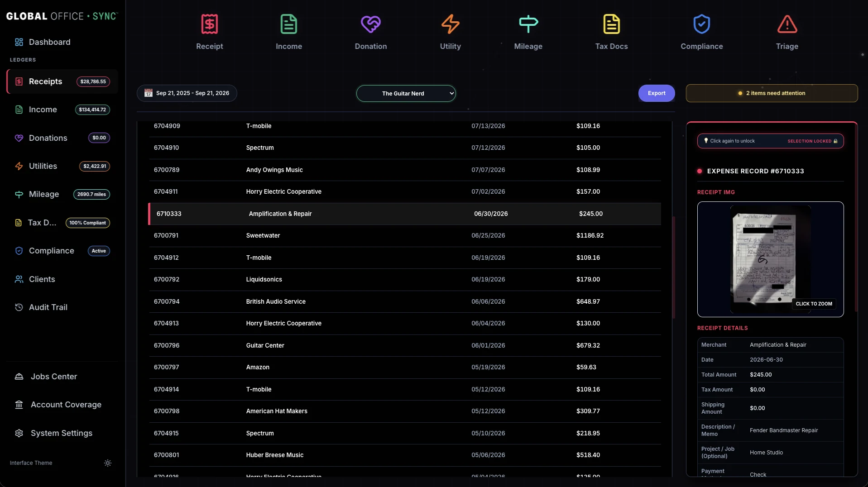This screenshot has width=868, height=487.
Task: Click the Clients people icon
Action: tap(19, 279)
